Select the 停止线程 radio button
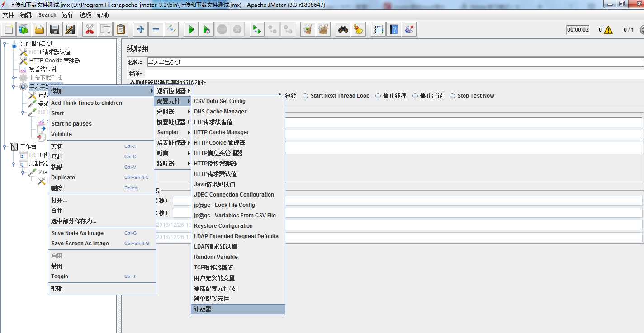This screenshot has height=333, width=644. pos(378,96)
